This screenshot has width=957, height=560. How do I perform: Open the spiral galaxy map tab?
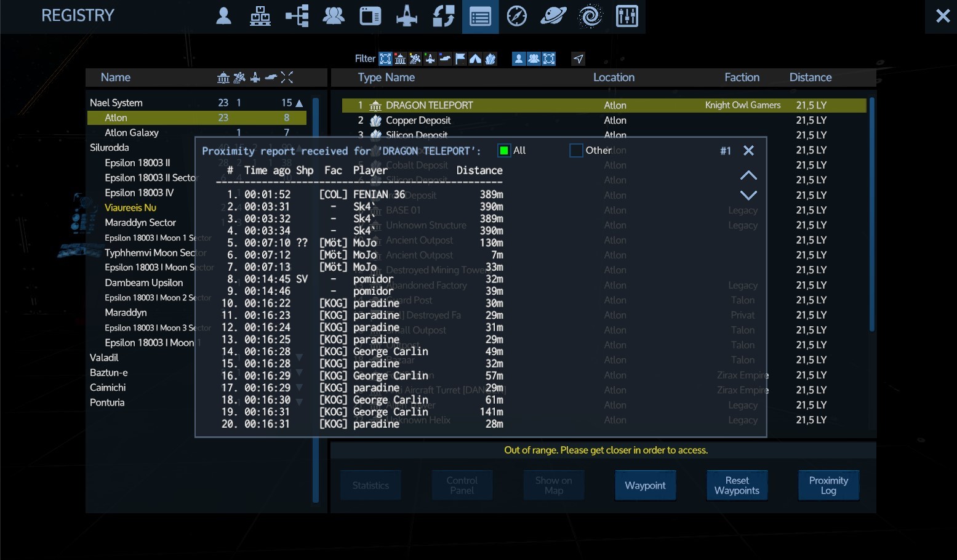coord(590,16)
